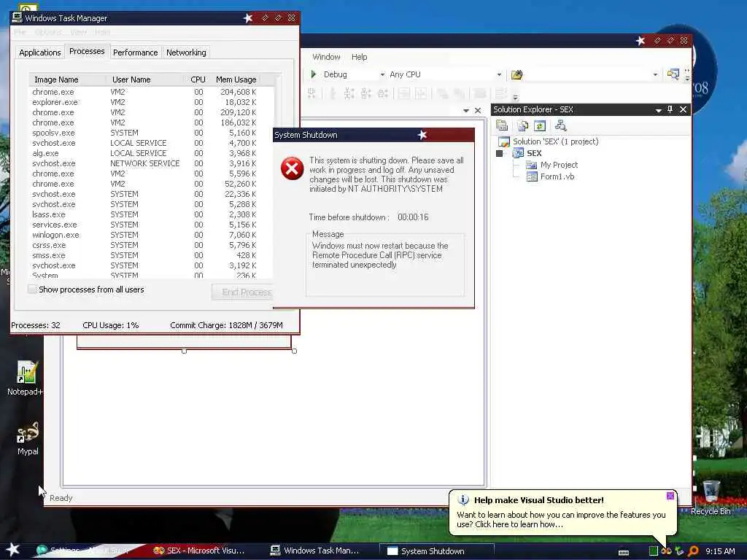Click the Solution 'SEX' solution icon

point(504,141)
